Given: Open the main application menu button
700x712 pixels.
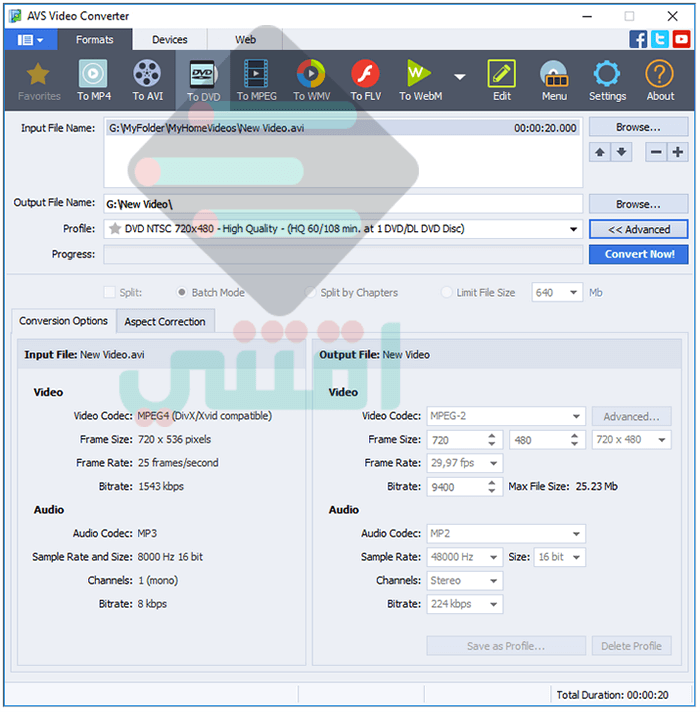Looking at the screenshot, I should pos(30,40).
